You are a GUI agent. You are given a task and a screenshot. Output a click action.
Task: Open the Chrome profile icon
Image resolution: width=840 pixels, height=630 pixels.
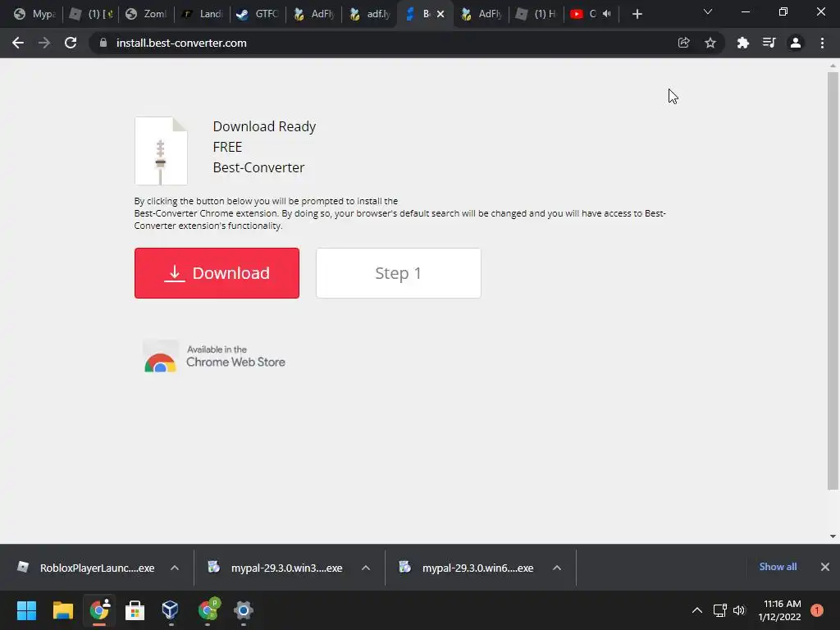(796, 43)
